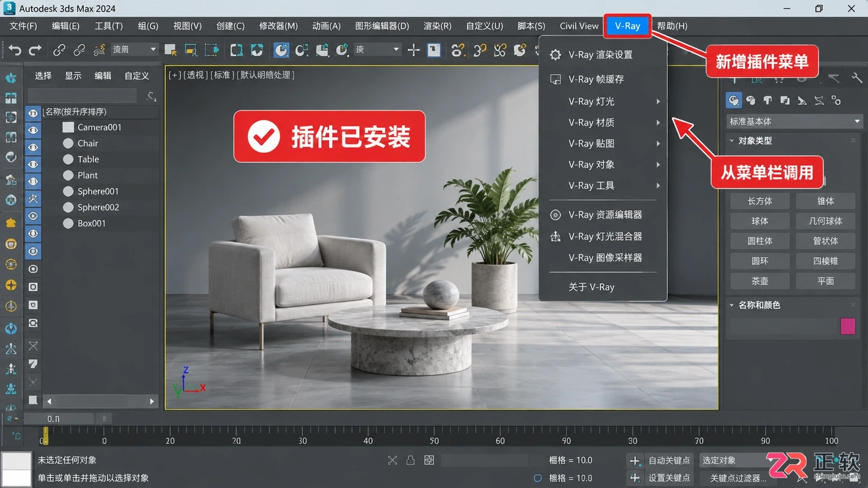Expand the V-Ray 灯光 submenu
Image resolution: width=868 pixels, height=488 pixels.
click(603, 101)
